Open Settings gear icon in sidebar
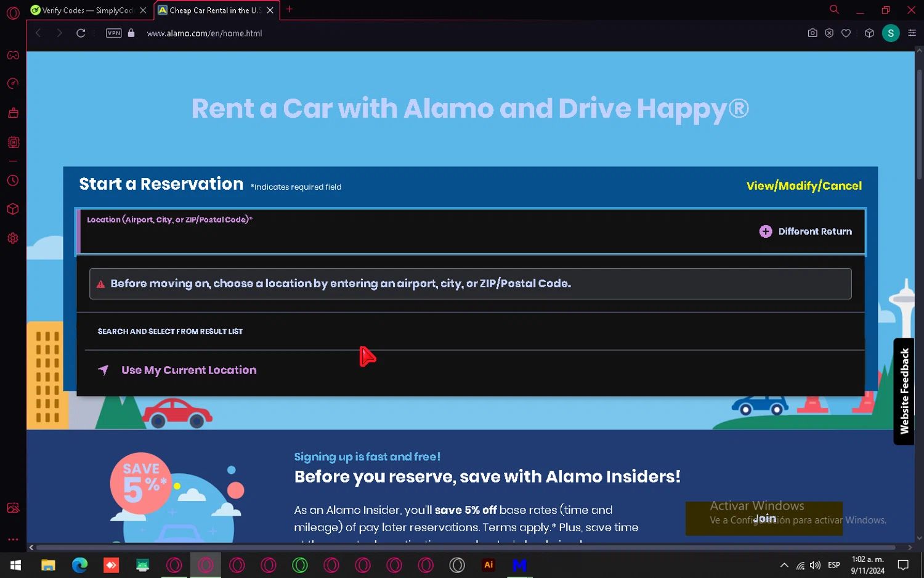Image resolution: width=924 pixels, height=578 pixels. (13, 238)
